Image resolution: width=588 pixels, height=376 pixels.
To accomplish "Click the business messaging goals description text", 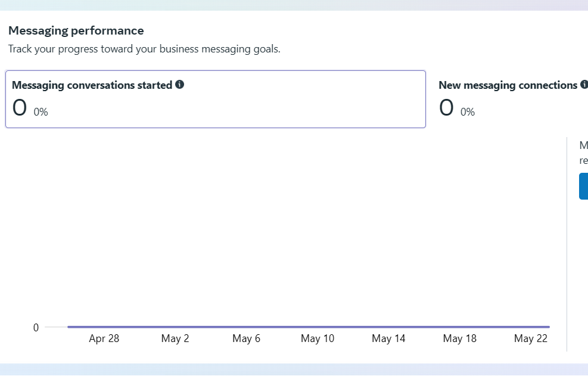I will (x=144, y=49).
